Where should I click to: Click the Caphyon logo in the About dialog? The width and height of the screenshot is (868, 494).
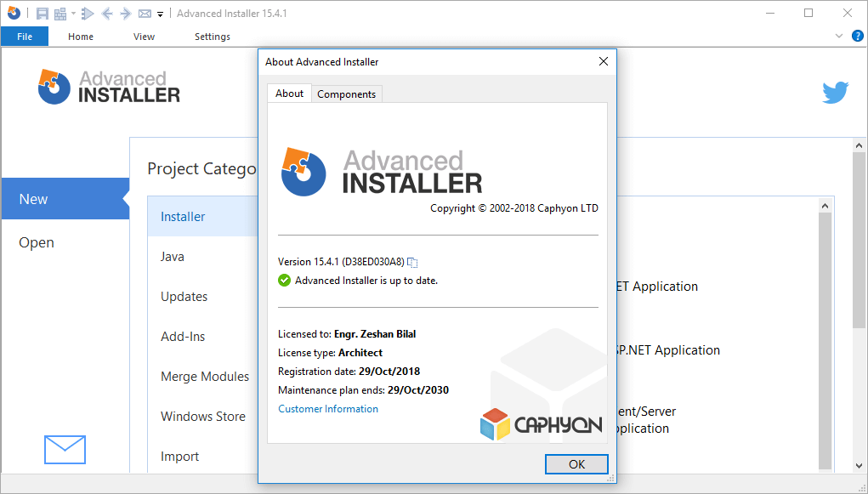[x=541, y=425]
